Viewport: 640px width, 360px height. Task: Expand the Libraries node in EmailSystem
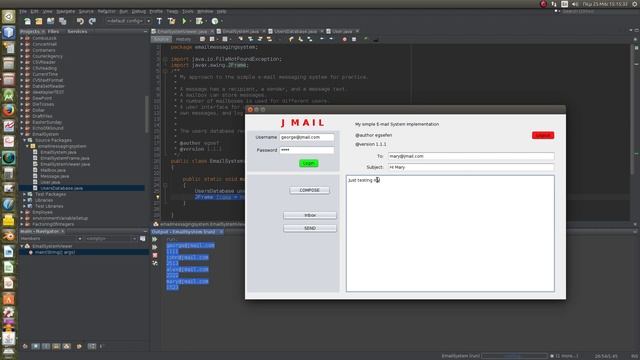[x=24, y=200]
